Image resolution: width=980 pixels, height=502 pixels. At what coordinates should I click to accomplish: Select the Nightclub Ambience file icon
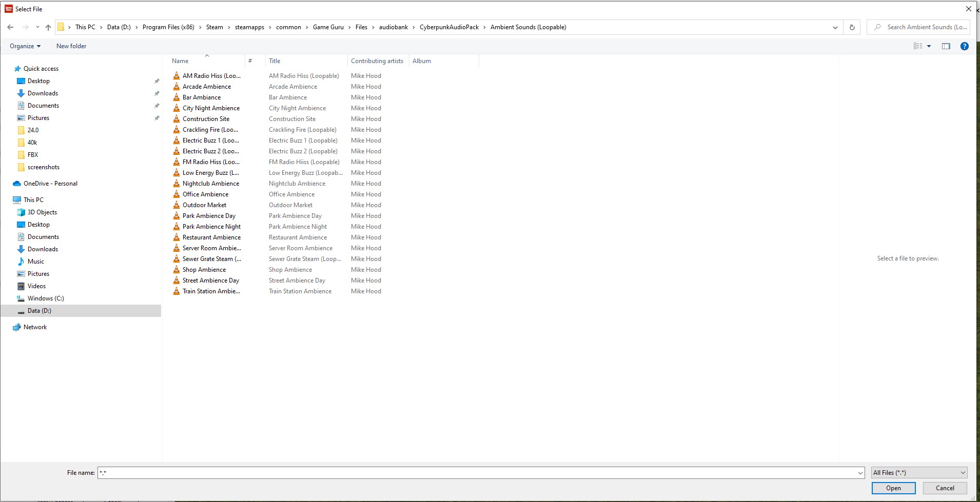pos(177,184)
